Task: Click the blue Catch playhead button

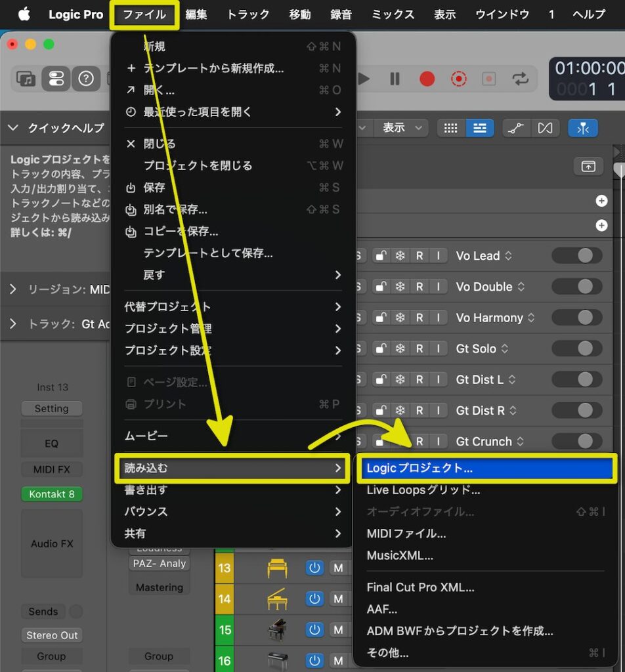Action: pos(583,128)
